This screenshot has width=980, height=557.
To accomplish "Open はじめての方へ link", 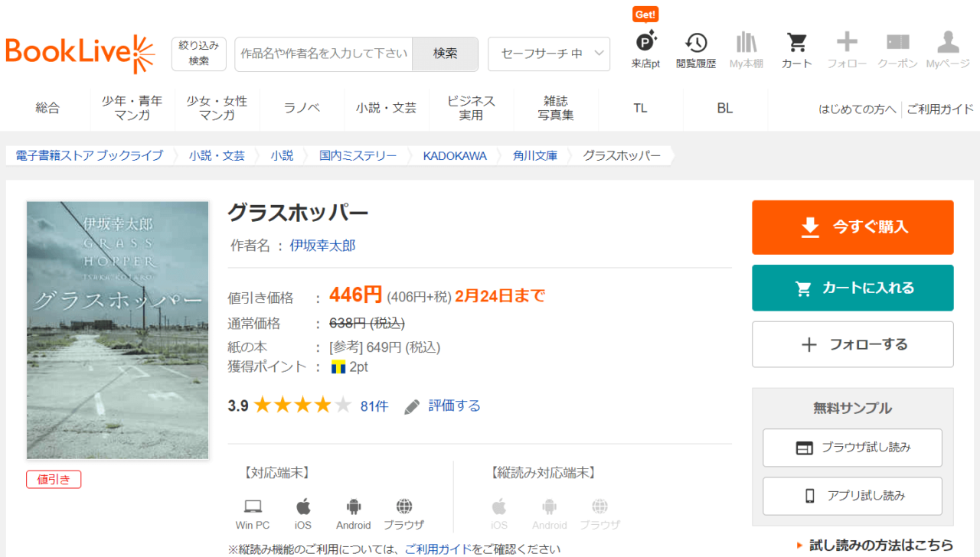I will pos(857,109).
